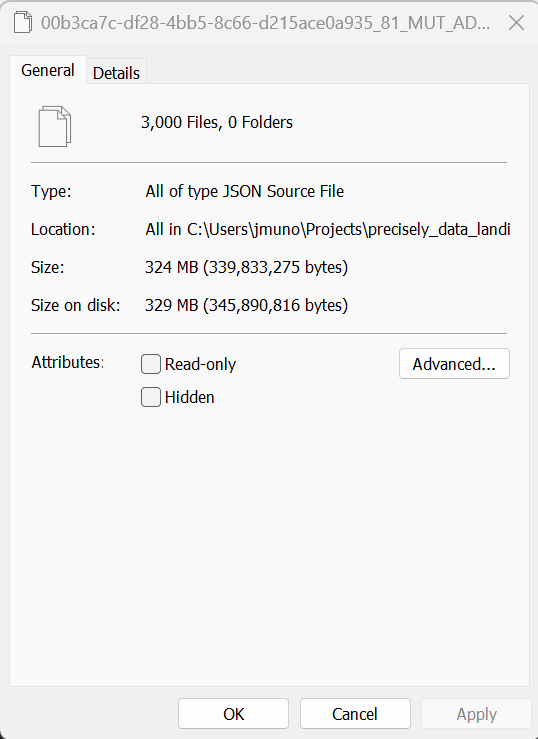
Task: Switch to the Details tab
Action: (116, 73)
